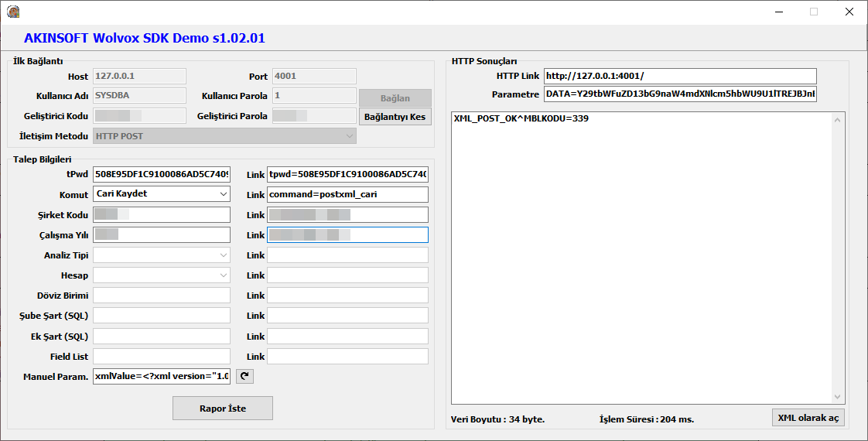Click the Parametre field with DATA value

pyautogui.click(x=679, y=94)
